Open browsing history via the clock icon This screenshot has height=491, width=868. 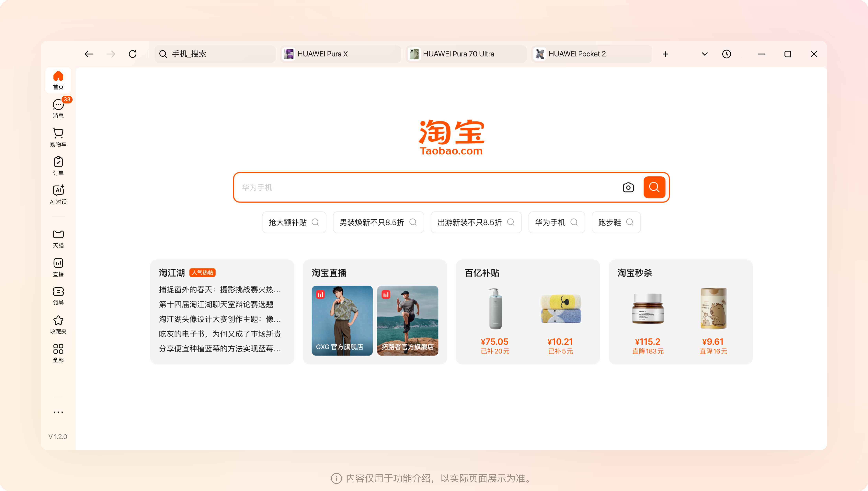coord(726,54)
